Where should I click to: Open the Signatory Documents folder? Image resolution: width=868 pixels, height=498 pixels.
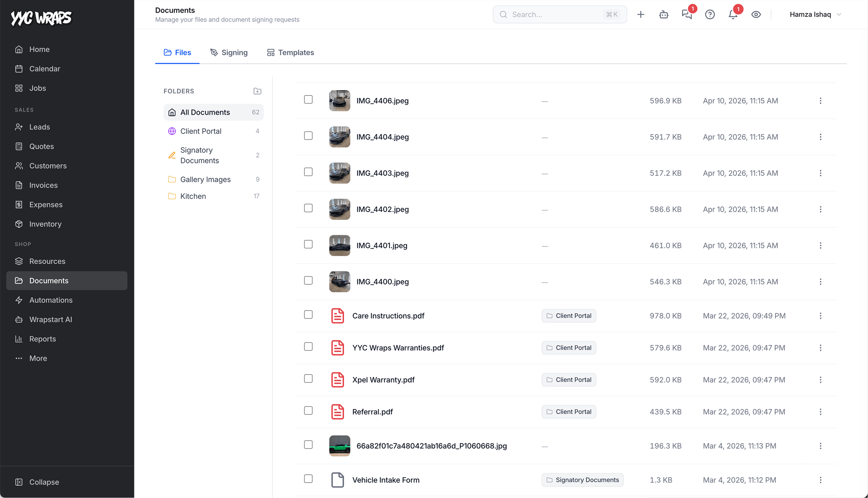(x=213, y=155)
